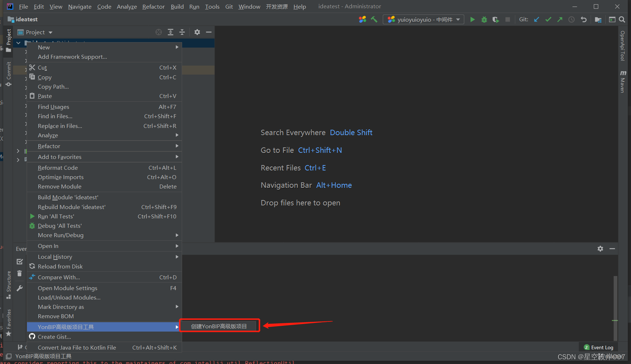Expand the Add to Favorites submenu

105,157
